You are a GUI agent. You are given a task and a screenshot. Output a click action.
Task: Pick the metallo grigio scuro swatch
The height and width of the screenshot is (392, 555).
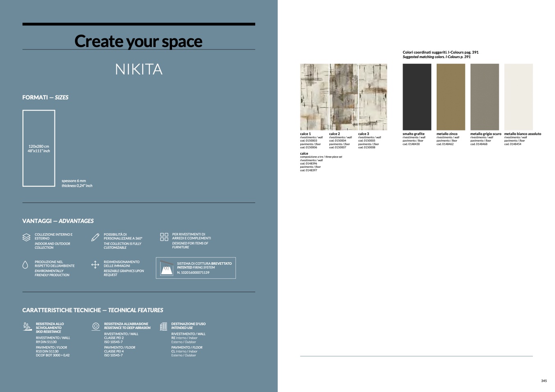point(484,97)
